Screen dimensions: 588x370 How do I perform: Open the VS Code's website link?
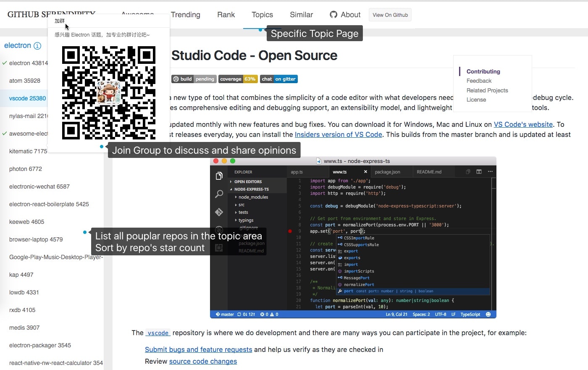tap(523, 124)
